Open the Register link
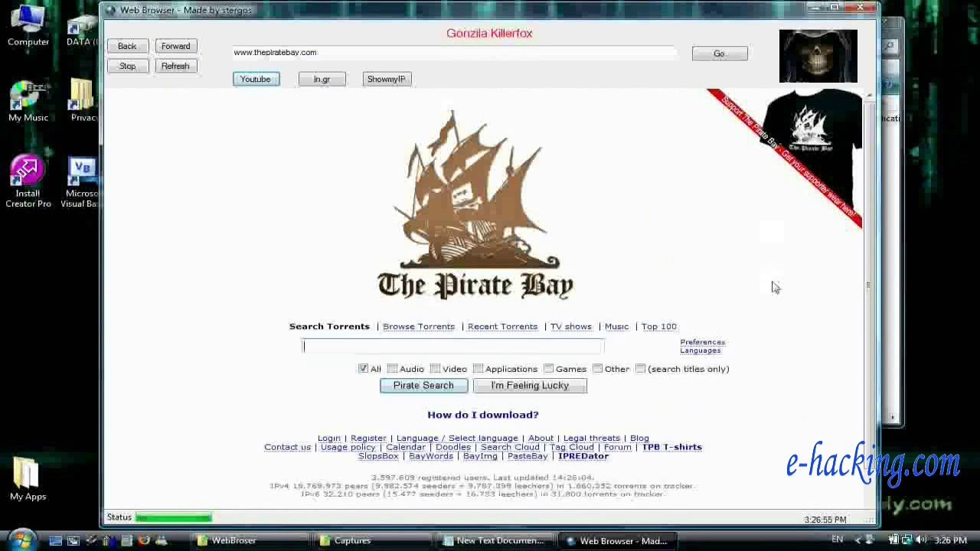The image size is (980, 551). point(368,439)
